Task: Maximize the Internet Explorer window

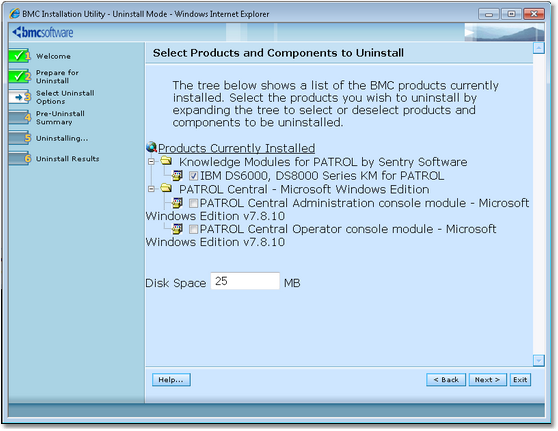Action: click(511, 14)
